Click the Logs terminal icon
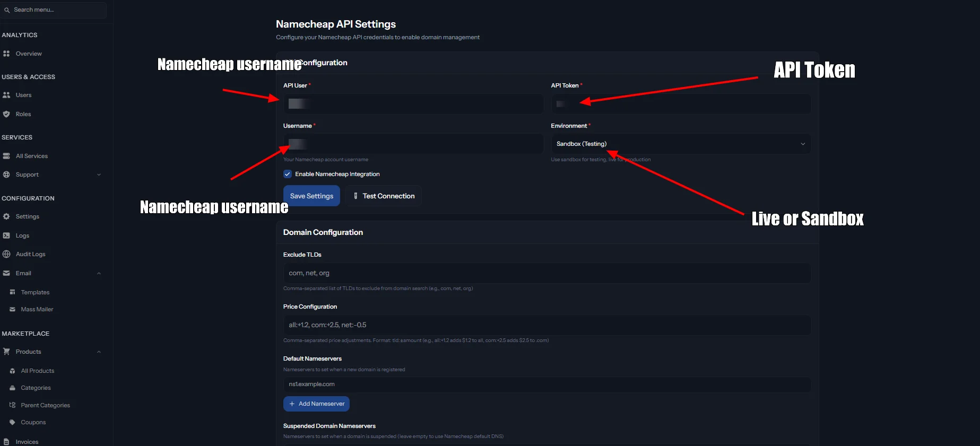The width and height of the screenshot is (980, 446). [6, 235]
